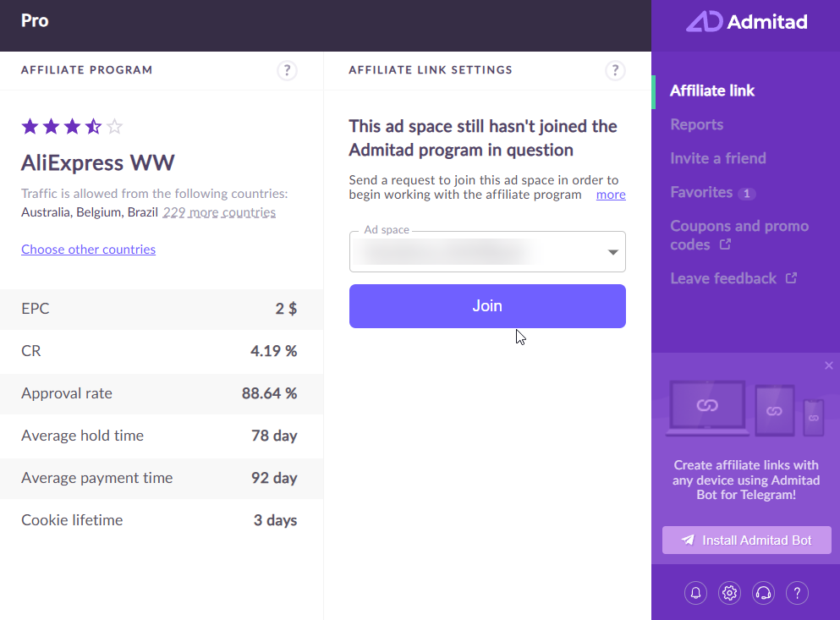Expand the Ad space dropdown arrow

pyautogui.click(x=612, y=252)
